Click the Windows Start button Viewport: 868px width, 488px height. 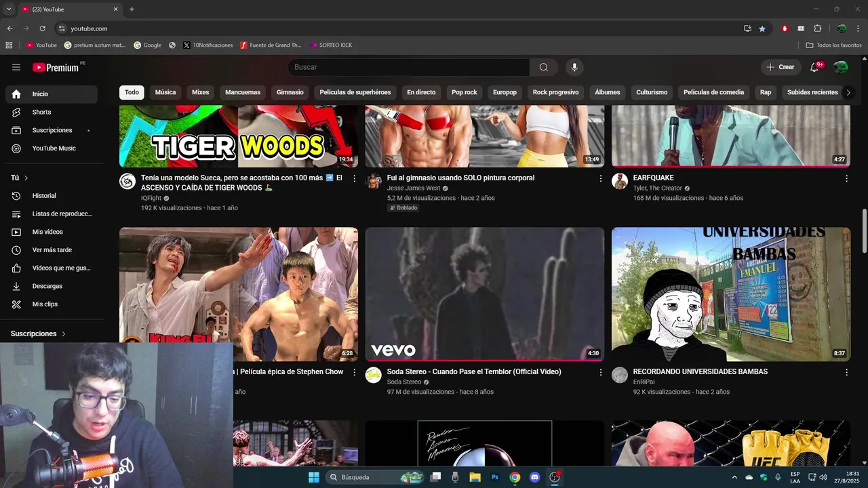314,477
